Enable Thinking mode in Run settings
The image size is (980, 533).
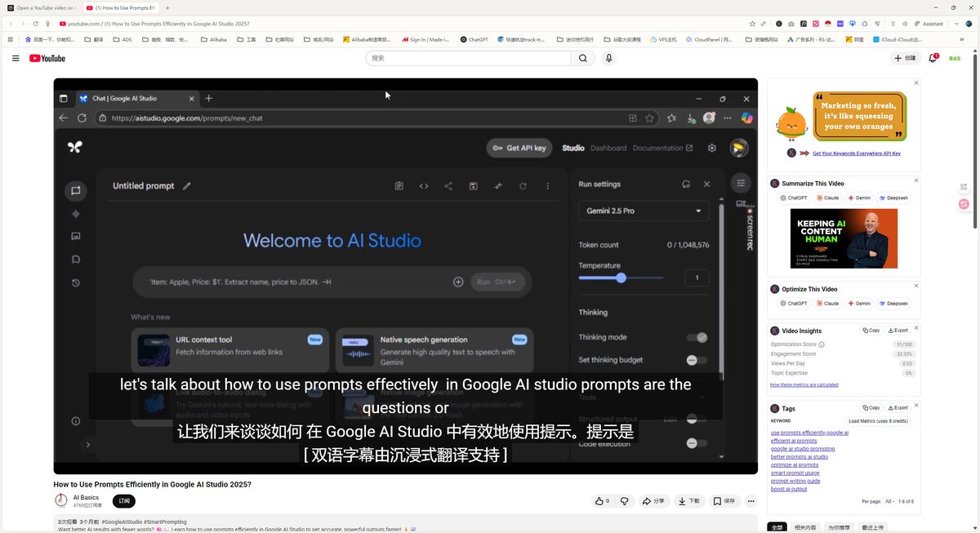pos(696,337)
